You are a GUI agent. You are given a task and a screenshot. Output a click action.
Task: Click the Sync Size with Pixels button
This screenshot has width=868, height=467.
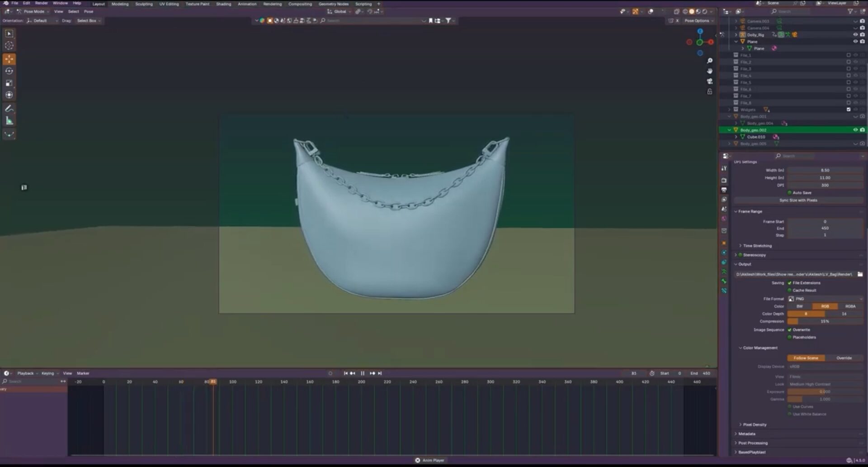[x=798, y=200]
